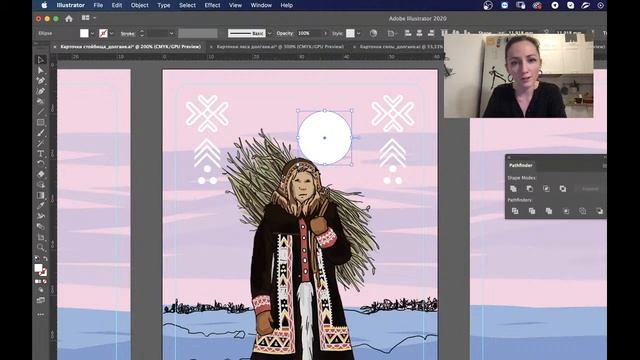
Task: Click the Expand button in Pathfinder
Action: (589, 189)
